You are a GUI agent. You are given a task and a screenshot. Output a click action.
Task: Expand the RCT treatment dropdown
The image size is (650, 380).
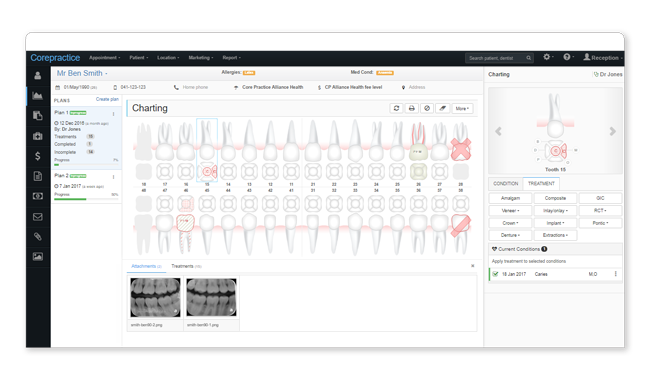[600, 211]
